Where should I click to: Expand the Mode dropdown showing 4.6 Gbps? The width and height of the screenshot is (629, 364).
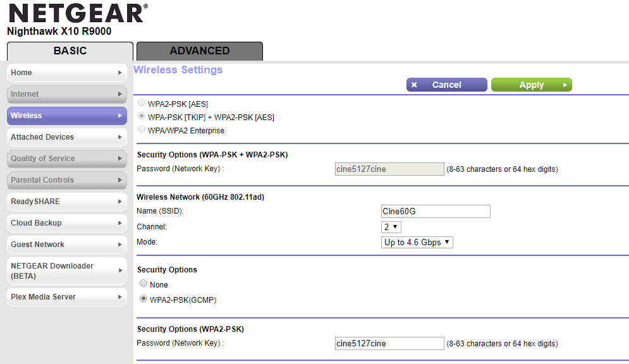click(x=417, y=242)
